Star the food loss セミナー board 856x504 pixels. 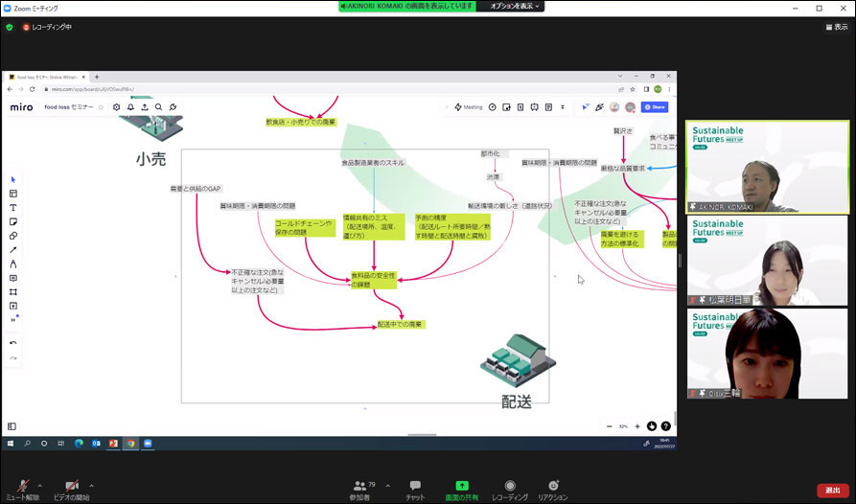(101, 107)
